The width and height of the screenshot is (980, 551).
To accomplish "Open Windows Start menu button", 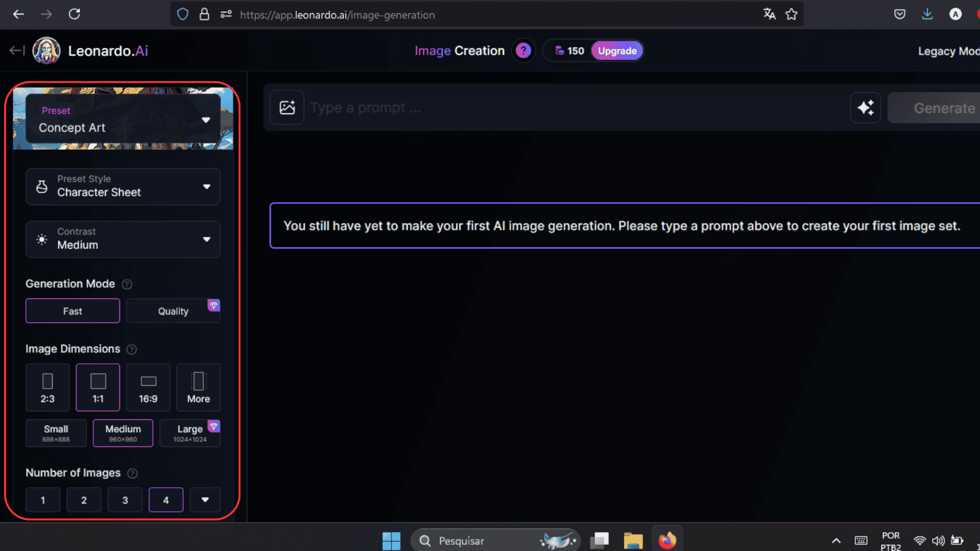I will coord(391,541).
